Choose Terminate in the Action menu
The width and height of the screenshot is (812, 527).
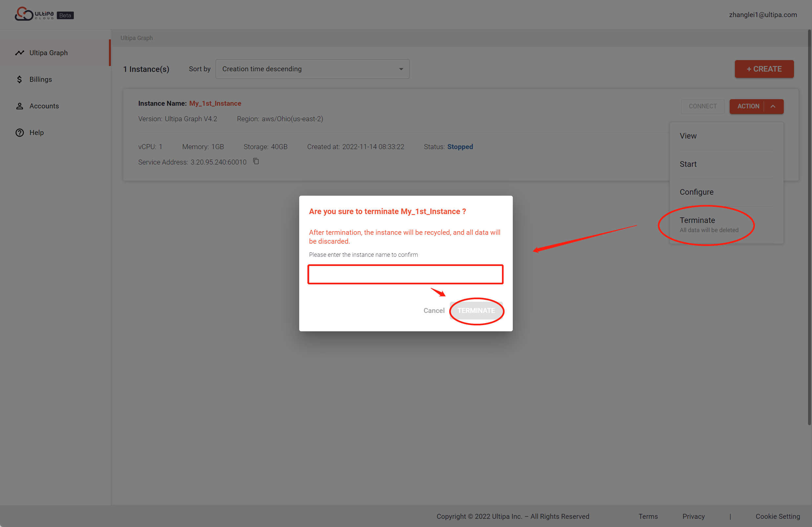tap(726, 225)
